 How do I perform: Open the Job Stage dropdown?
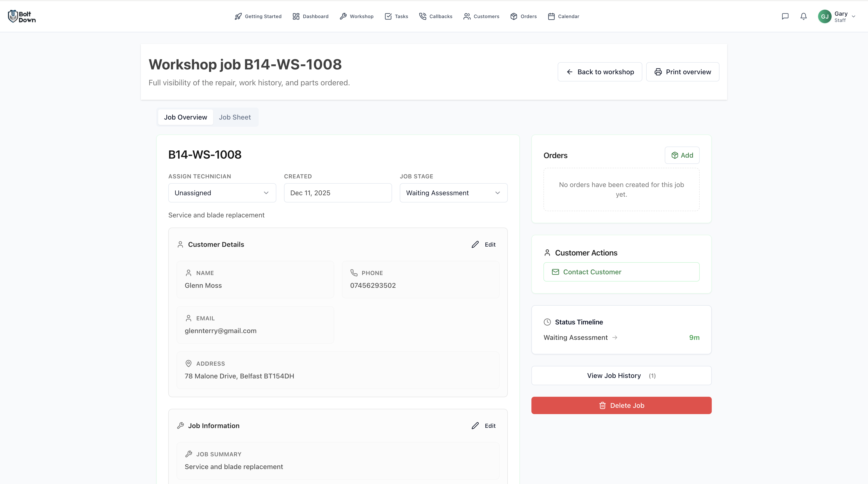[x=453, y=193]
